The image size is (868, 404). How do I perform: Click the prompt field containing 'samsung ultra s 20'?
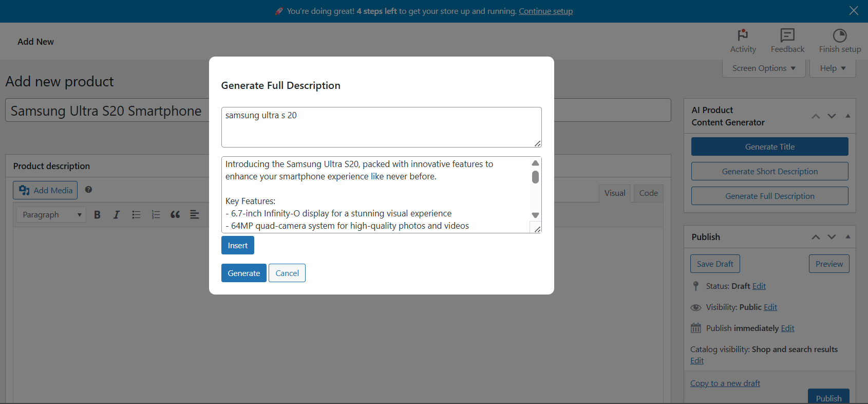coord(381,127)
